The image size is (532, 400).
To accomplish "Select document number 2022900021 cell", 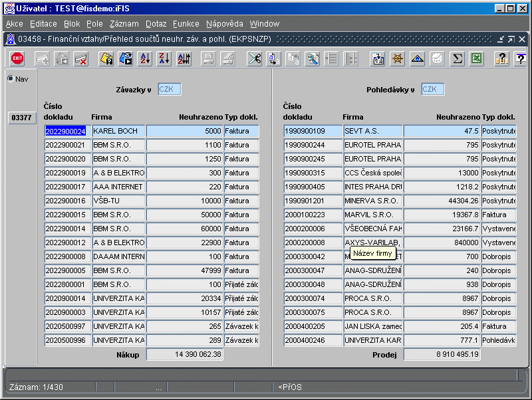I will point(68,145).
